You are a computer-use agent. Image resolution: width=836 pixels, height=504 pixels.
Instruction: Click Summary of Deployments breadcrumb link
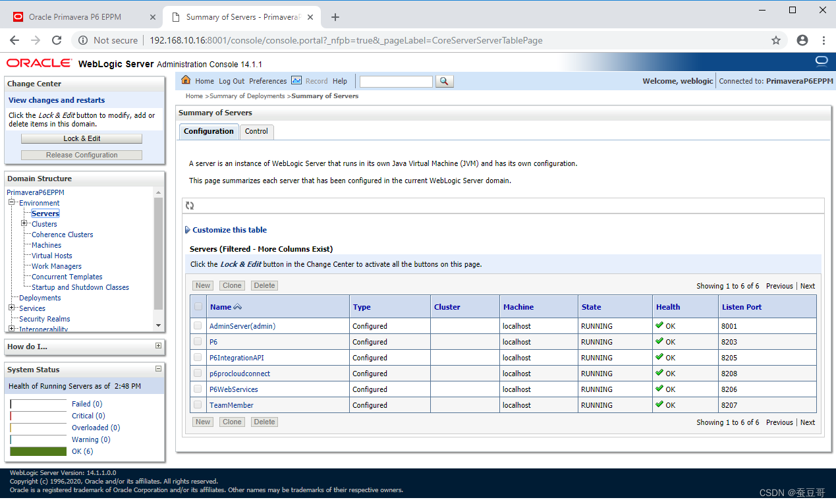247,96
